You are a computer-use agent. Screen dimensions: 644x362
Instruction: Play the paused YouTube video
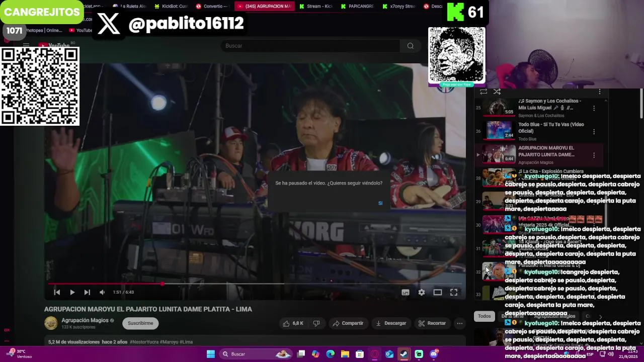[72, 292]
